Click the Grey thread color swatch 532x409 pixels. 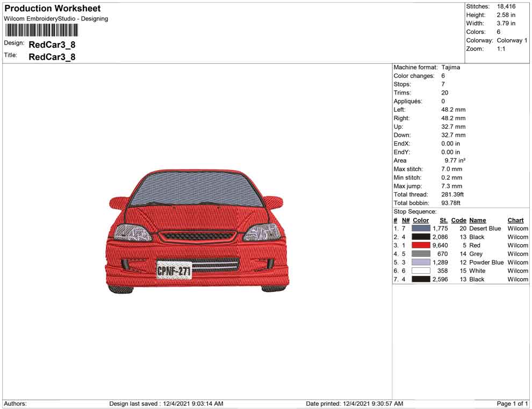[421, 254]
